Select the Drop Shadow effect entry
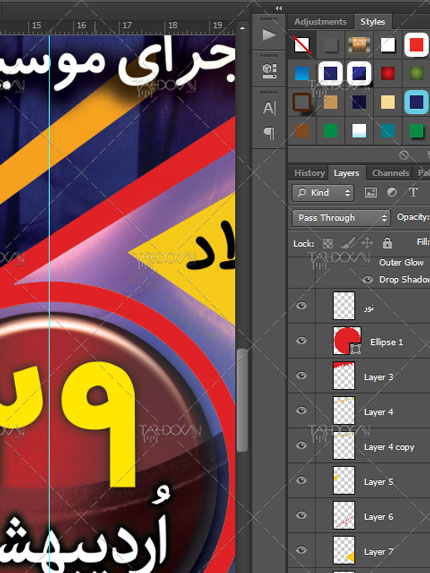The width and height of the screenshot is (430, 573). pos(404,280)
